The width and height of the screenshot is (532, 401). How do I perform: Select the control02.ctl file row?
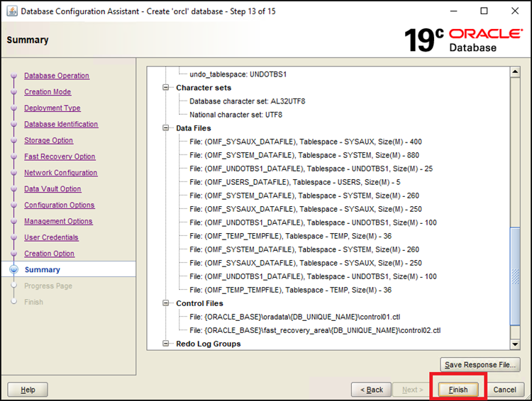coord(315,330)
